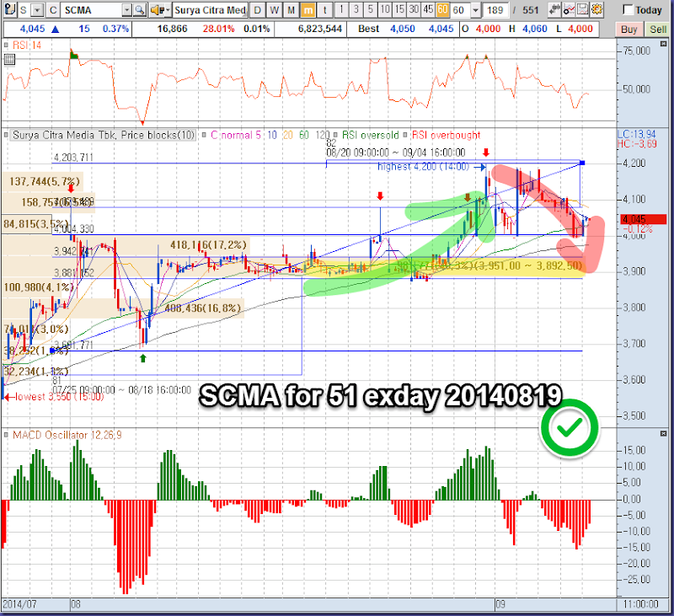Expand the ticker symbol history dropdown
This screenshot has height=616, width=674.
[x=127, y=10]
